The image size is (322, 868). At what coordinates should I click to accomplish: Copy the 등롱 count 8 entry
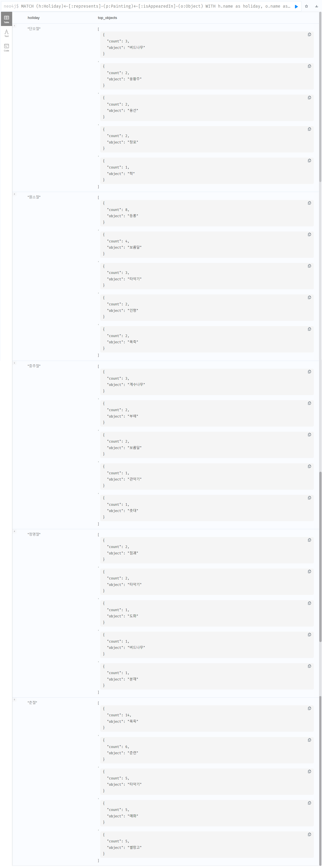pos(309,203)
